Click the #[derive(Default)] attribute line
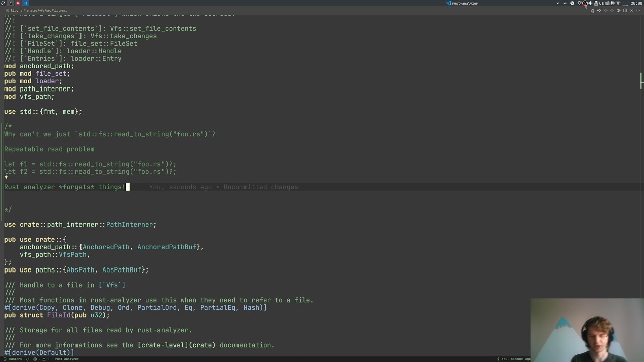Image resolution: width=644 pixels, height=362 pixels. coord(39,353)
